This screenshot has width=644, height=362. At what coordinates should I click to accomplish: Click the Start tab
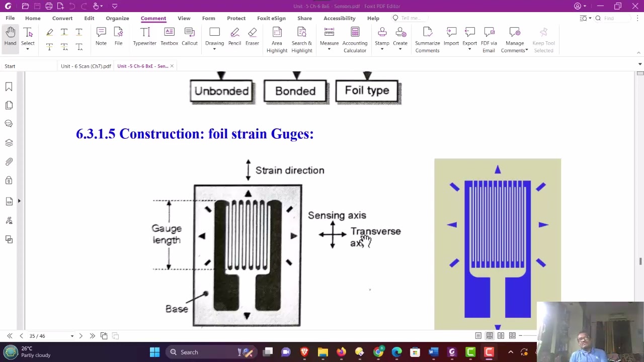(10, 66)
